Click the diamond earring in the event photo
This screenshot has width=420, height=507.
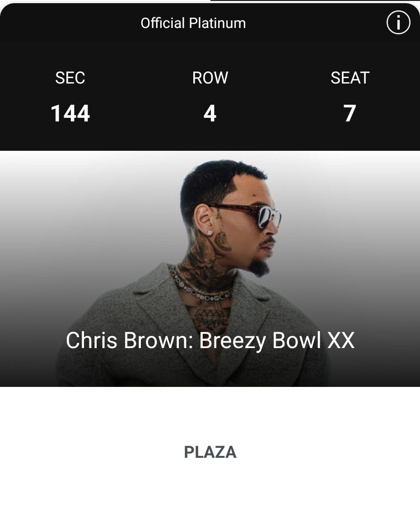210,231
